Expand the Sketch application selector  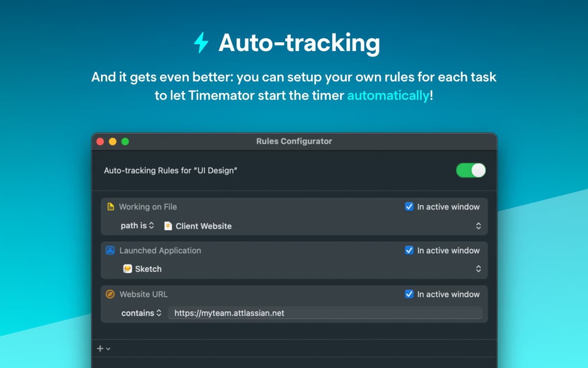[x=478, y=269]
